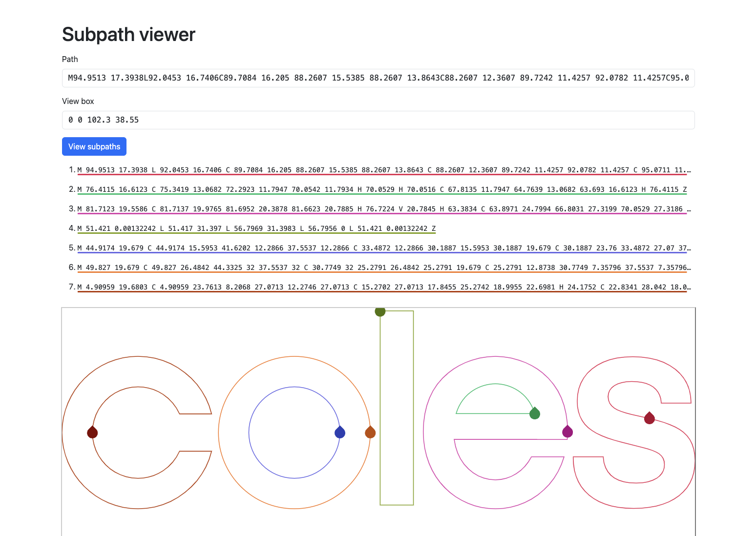
Task: Click the crimson start marker on letter s
Action: pos(649,418)
